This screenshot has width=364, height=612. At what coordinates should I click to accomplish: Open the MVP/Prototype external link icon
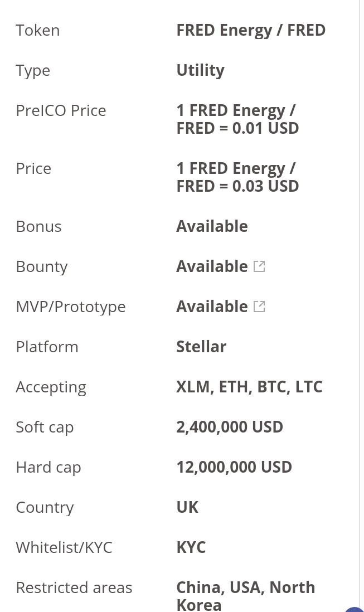pyautogui.click(x=259, y=307)
